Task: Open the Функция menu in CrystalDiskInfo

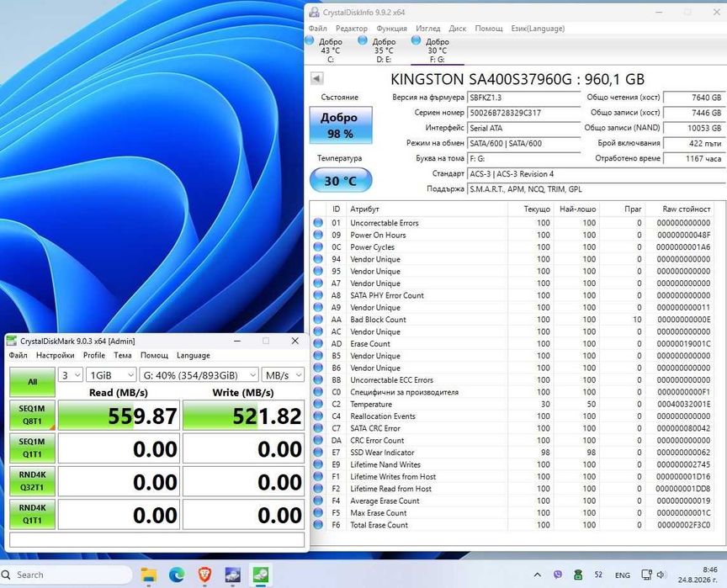Action: coord(392,29)
